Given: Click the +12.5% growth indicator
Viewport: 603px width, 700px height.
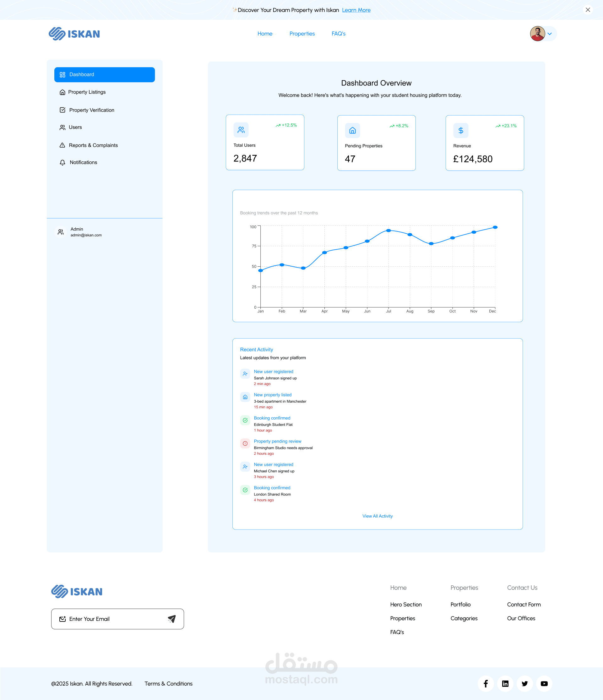Looking at the screenshot, I should click(286, 125).
